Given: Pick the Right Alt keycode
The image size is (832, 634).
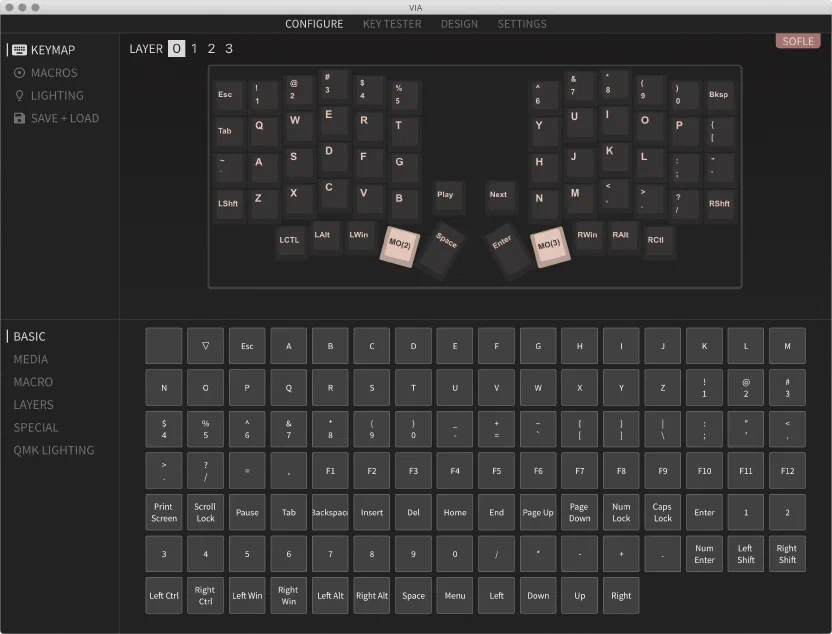Looking at the screenshot, I should click(x=372, y=596).
